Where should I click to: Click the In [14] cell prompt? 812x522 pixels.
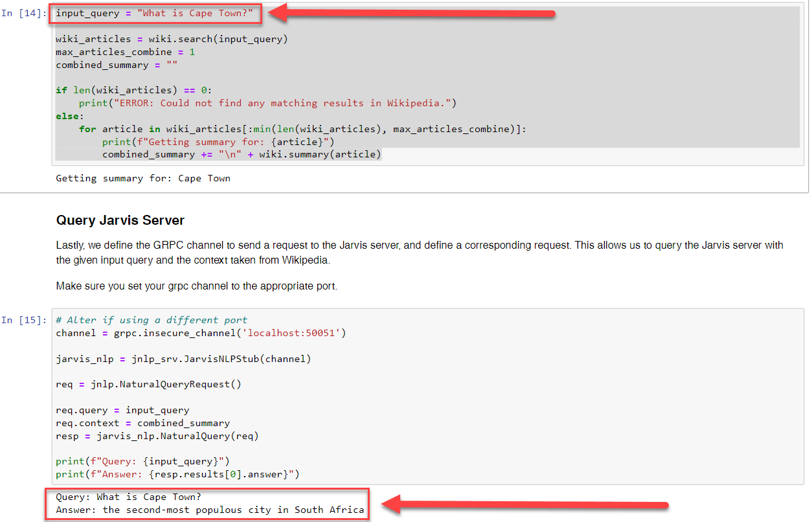coord(24,14)
